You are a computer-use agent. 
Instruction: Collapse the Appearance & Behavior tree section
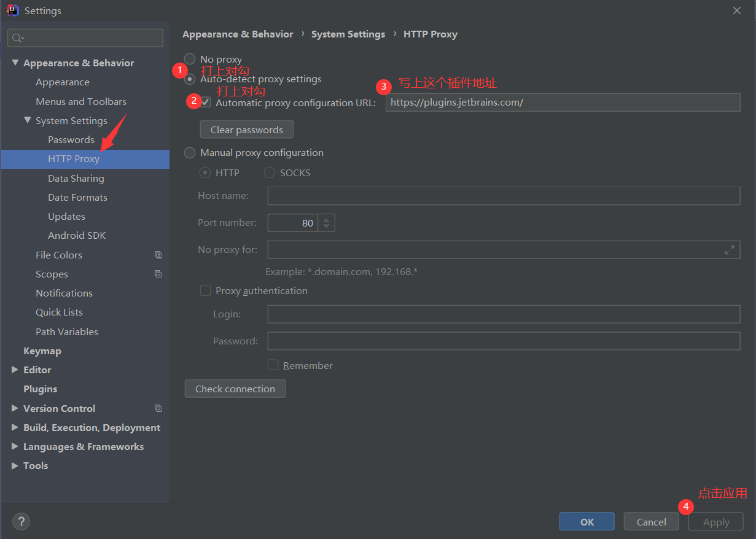15,63
